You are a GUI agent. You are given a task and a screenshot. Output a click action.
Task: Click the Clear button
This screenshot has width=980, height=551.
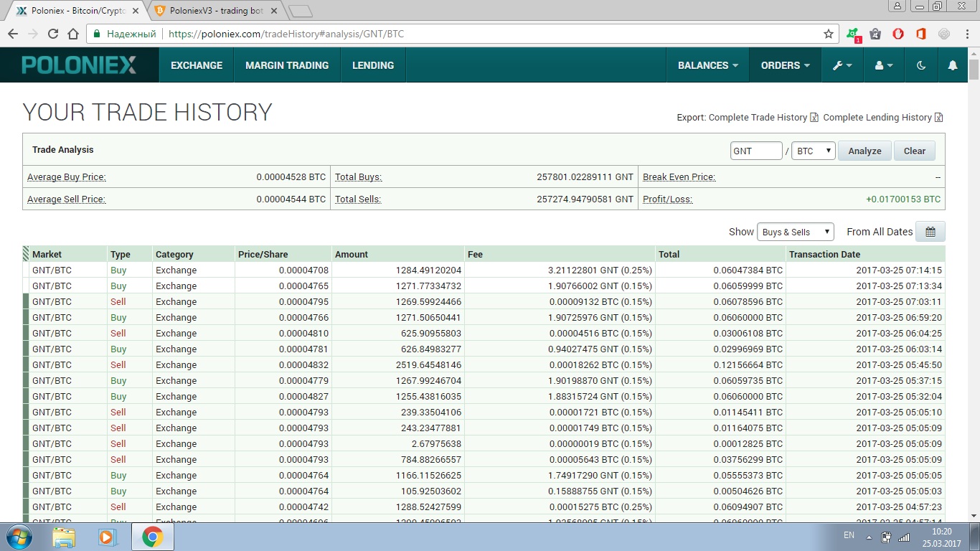(915, 151)
